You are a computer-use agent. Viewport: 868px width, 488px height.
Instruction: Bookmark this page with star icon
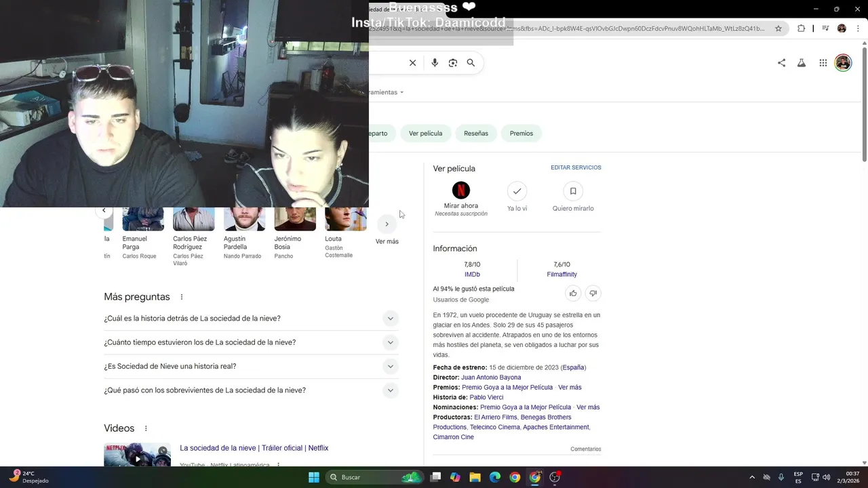778,28
